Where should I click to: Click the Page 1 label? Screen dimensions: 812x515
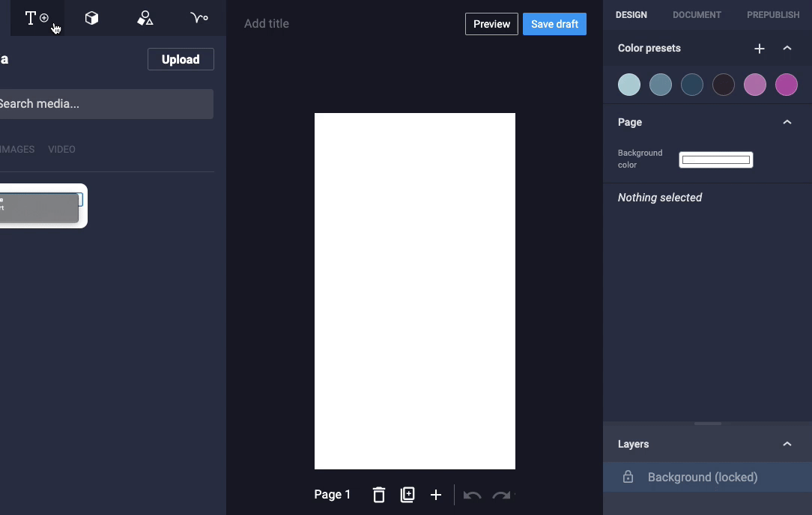pos(332,495)
